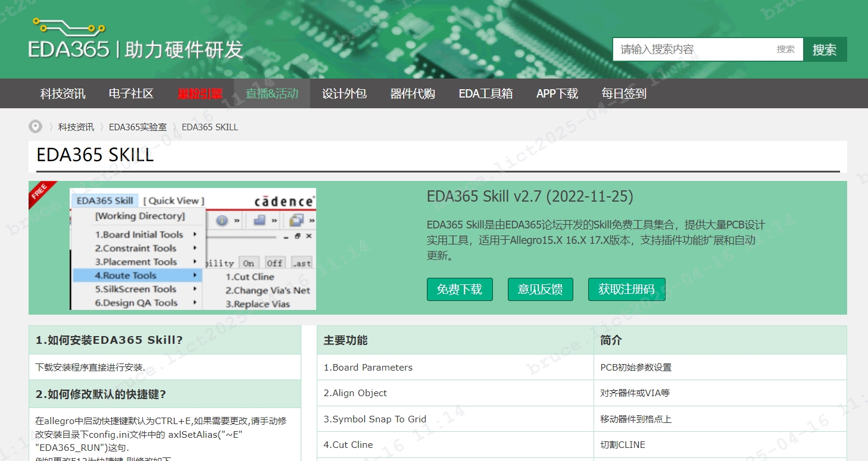Open the 科技资讯 navigation menu
The image size is (868, 461).
[x=63, y=93]
